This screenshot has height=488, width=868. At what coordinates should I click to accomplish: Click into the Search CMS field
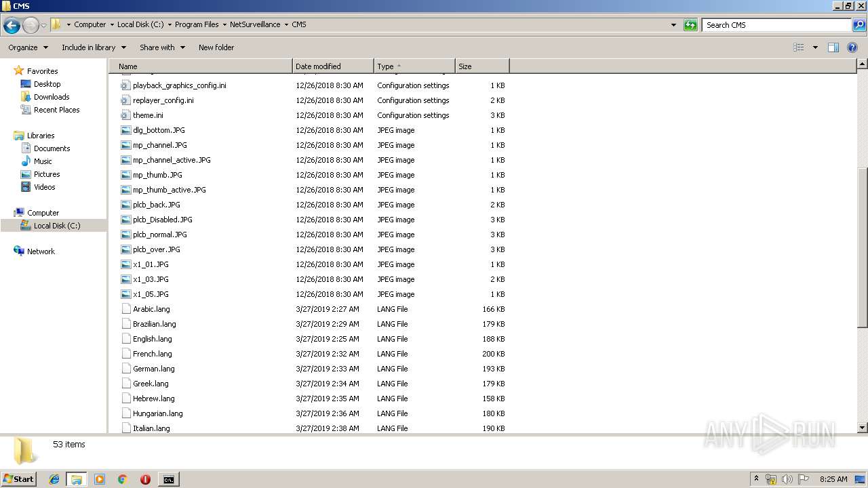click(777, 25)
